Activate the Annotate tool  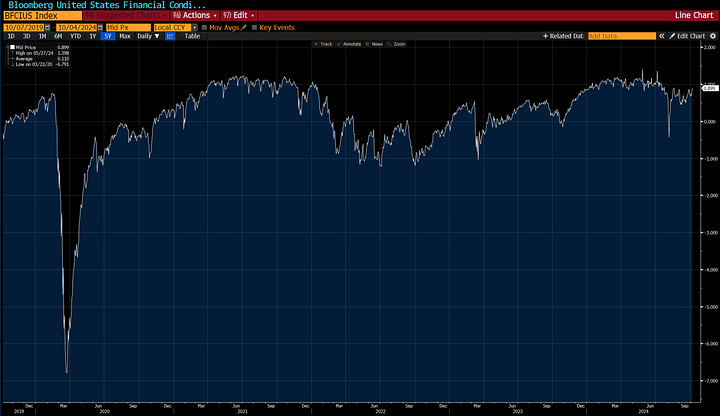349,44
